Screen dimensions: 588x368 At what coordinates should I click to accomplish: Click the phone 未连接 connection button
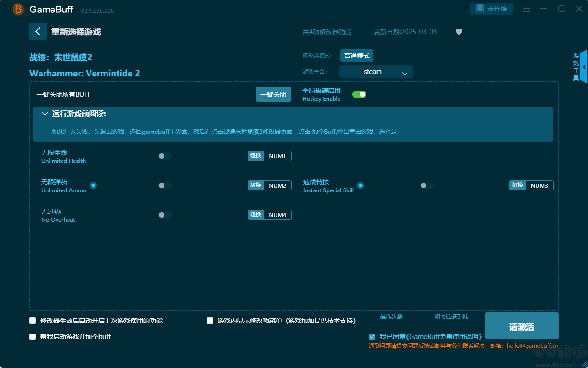point(492,9)
